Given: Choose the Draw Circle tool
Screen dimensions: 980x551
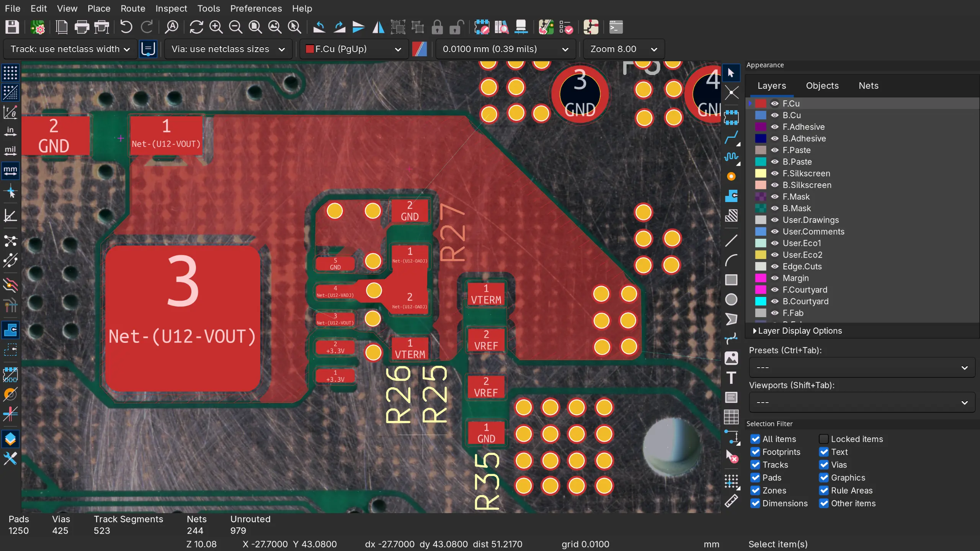Looking at the screenshot, I should coord(731,299).
